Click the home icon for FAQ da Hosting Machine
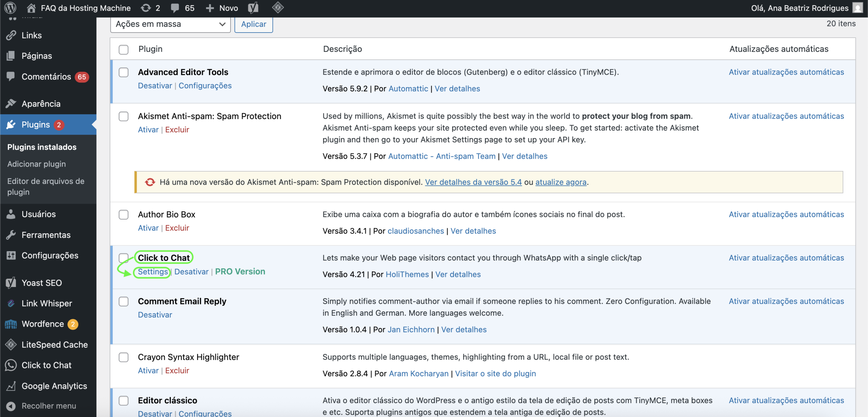Screen dimensions: 868x417 [x=31, y=8]
